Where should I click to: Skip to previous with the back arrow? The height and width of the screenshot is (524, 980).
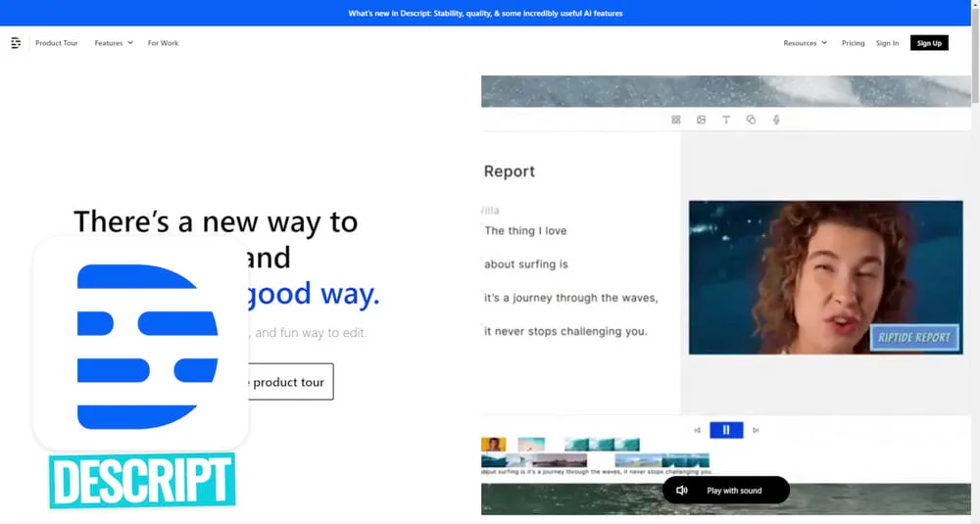tap(698, 430)
